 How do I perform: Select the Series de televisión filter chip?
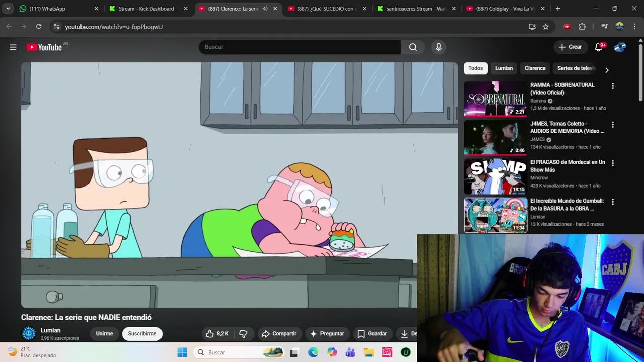tap(576, 68)
